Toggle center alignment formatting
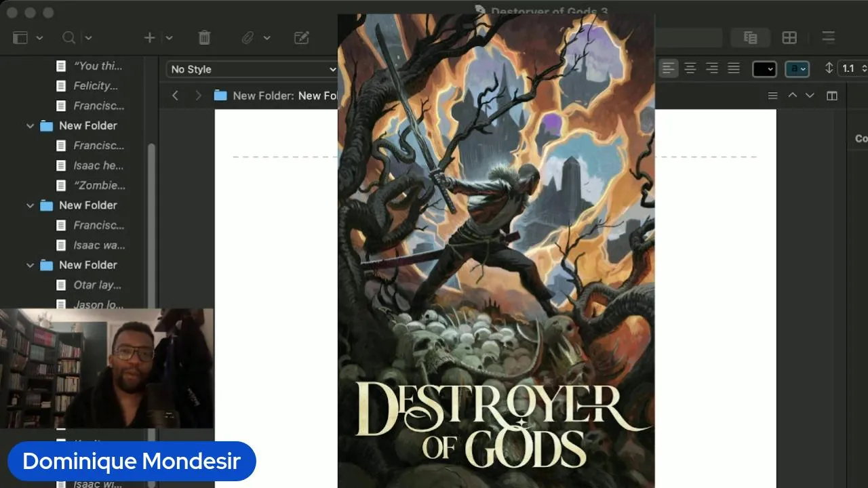The image size is (868, 488). coord(690,68)
